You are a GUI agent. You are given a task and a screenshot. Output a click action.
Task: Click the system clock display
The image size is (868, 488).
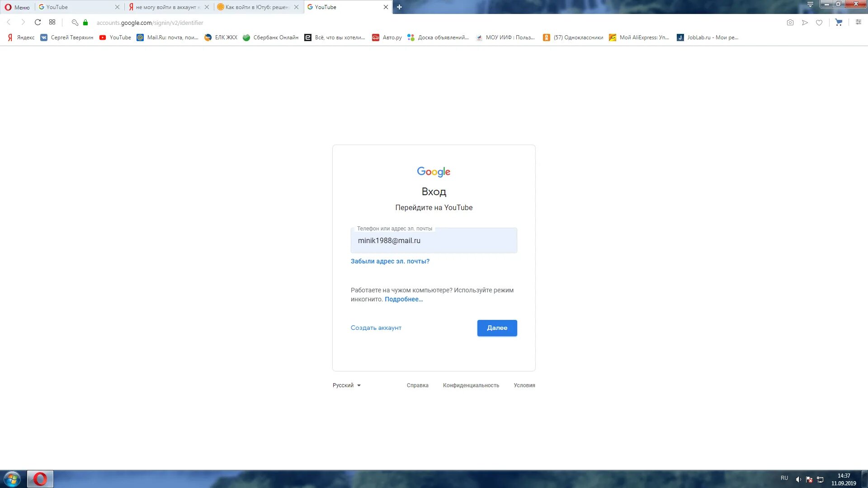(845, 479)
